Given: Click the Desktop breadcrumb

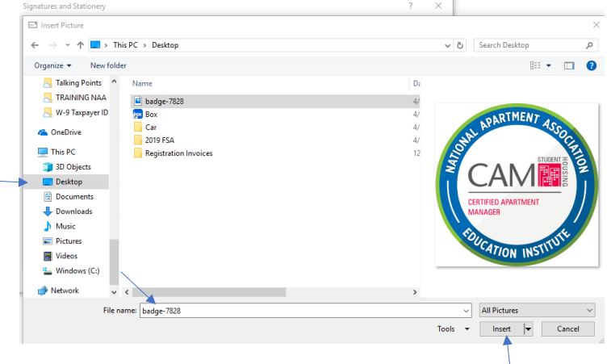Looking at the screenshot, I should (x=165, y=45).
